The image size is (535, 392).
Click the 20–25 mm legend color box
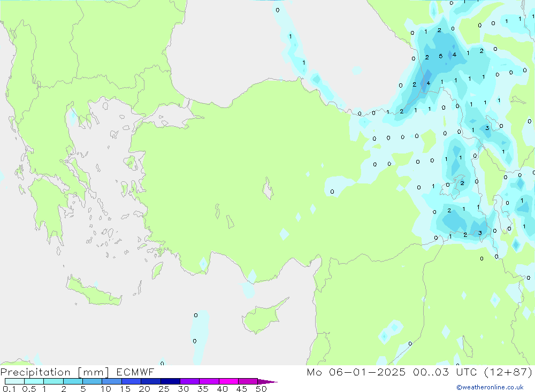(x=150, y=381)
